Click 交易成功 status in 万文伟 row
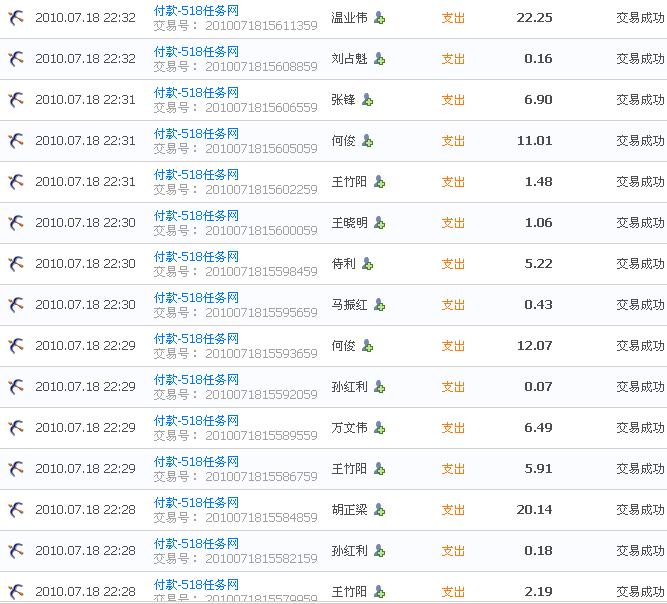 640,428
